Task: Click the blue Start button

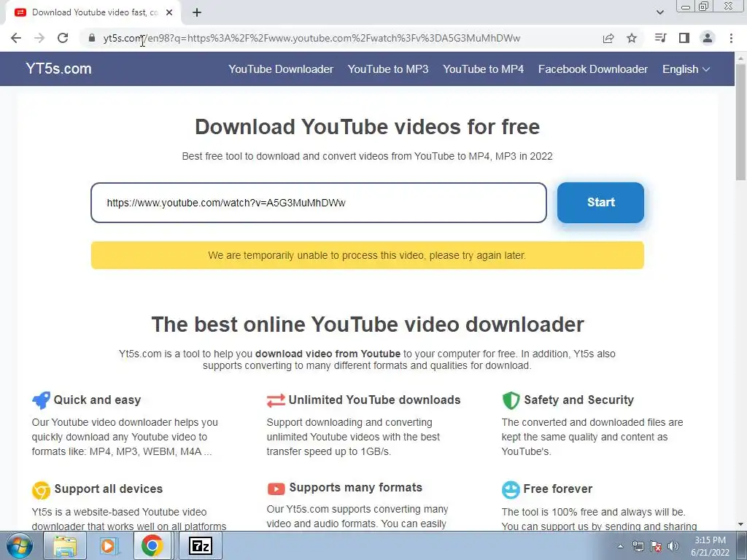Action: tap(601, 203)
